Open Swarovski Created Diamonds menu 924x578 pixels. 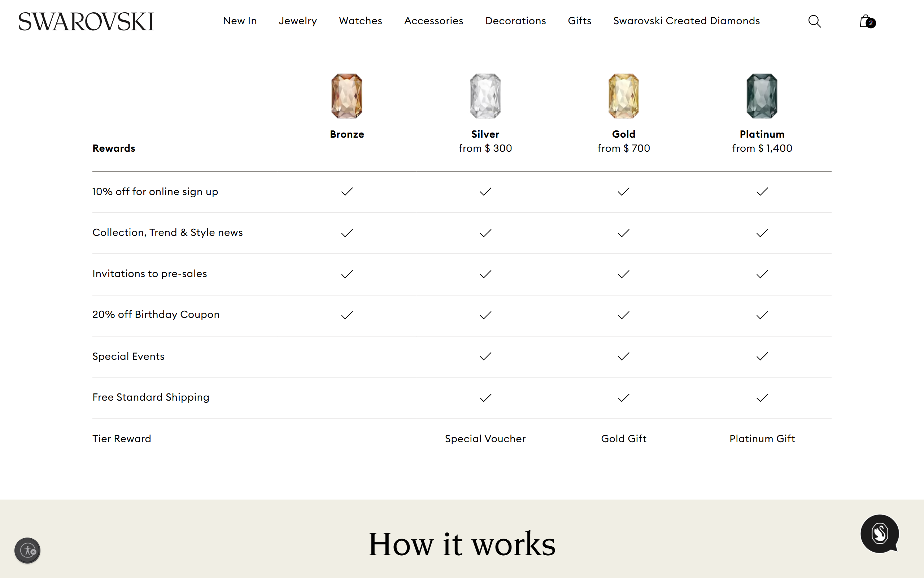[687, 21]
